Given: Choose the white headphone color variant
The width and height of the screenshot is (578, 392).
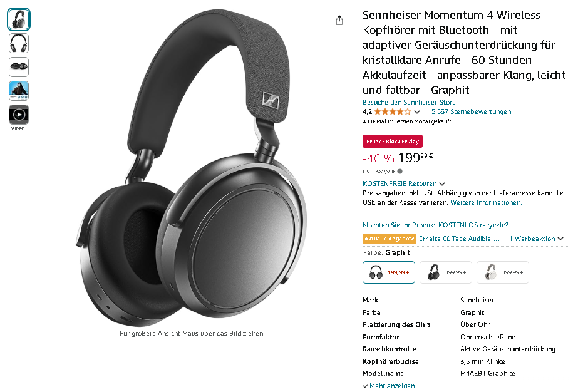Looking at the screenshot, I should pyautogui.click(x=502, y=272).
